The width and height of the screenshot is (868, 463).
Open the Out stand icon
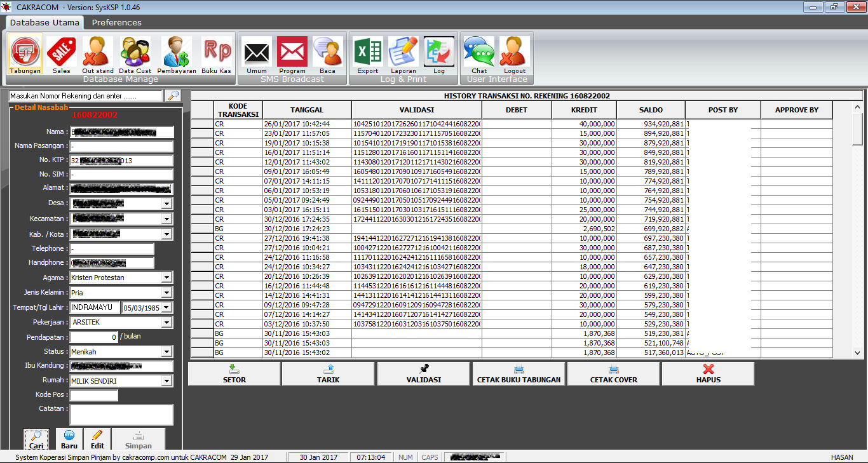[x=98, y=53]
